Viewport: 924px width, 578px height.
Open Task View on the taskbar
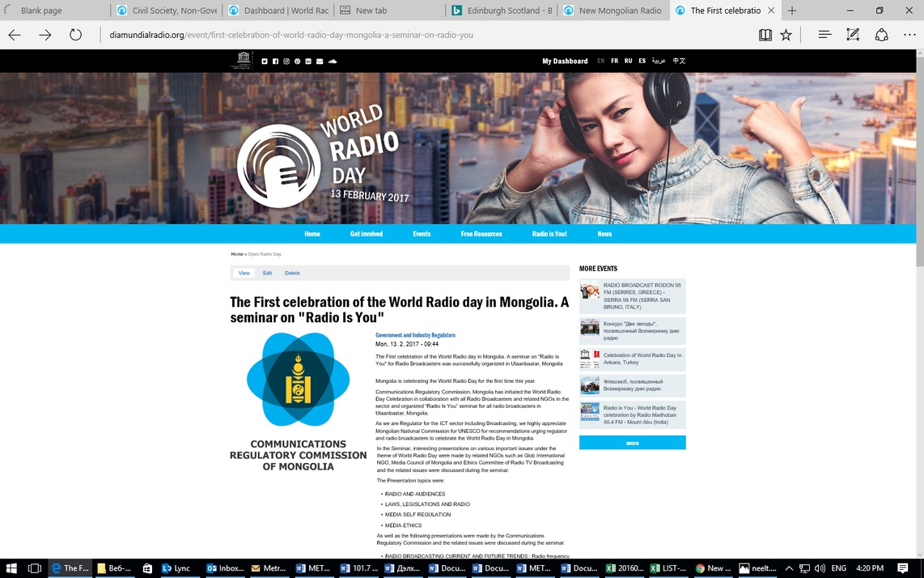coord(35,568)
